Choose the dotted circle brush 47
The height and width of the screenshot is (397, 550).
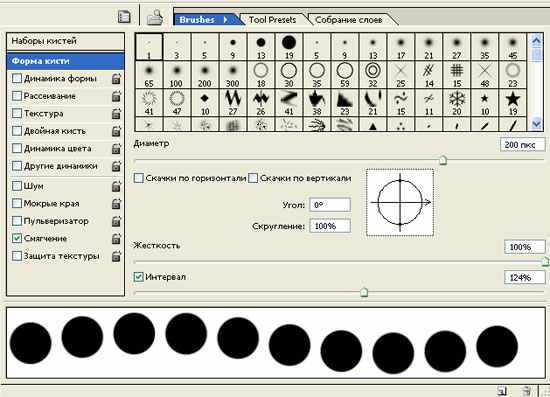pyautogui.click(x=177, y=103)
